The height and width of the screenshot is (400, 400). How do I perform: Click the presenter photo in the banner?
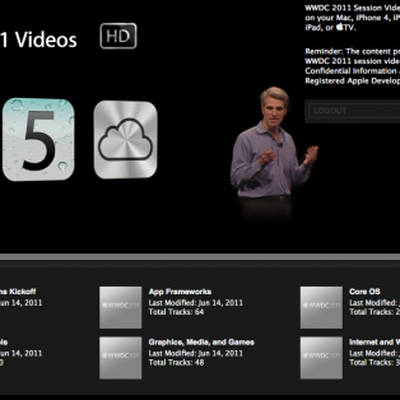tap(273, 153)
